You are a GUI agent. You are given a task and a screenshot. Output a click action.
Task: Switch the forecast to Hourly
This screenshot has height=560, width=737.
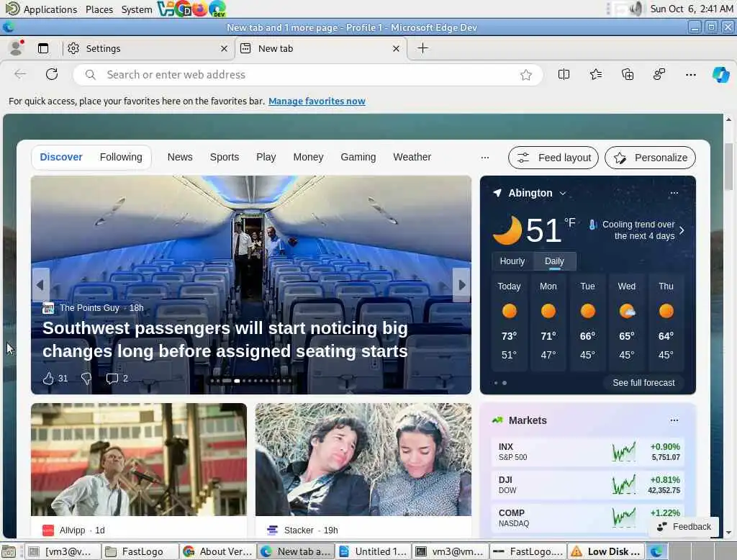click(x=512, y=261)
